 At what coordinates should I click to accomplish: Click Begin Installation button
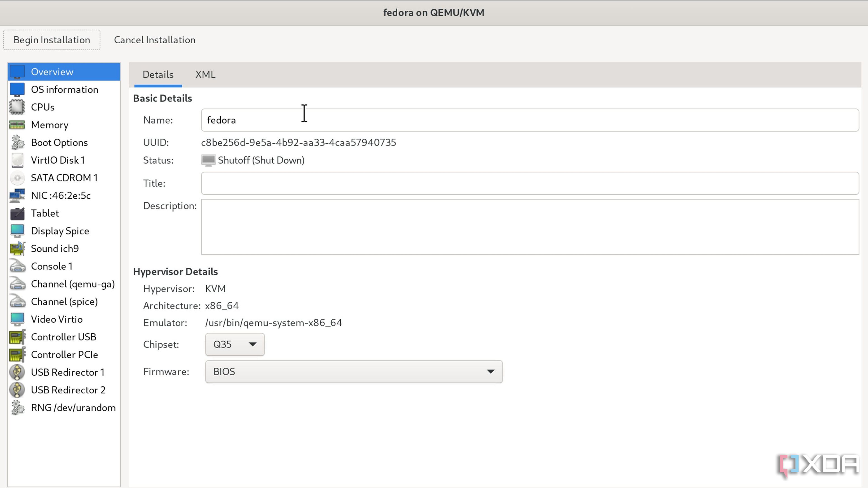[52, 40]
